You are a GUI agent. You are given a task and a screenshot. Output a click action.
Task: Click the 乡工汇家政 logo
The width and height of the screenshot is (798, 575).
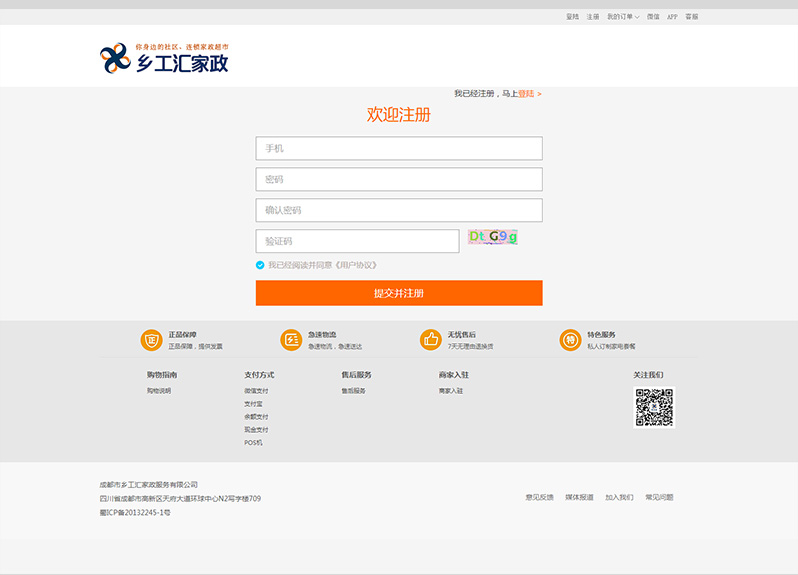[164, 58]
